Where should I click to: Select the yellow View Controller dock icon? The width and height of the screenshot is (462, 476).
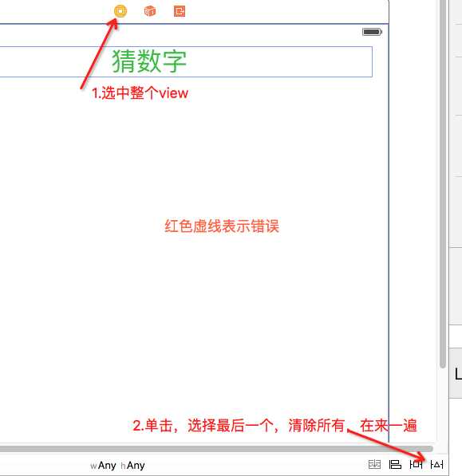(120, 11)
